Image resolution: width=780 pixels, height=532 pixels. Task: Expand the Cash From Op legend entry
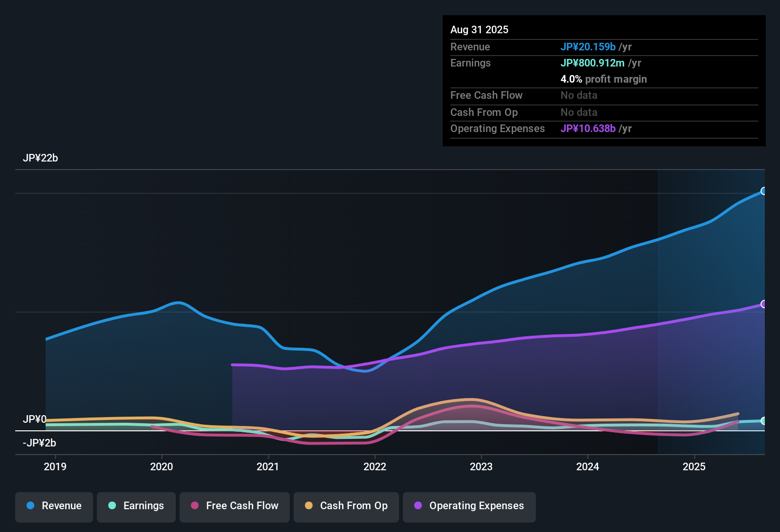click(x=346, y=506)
